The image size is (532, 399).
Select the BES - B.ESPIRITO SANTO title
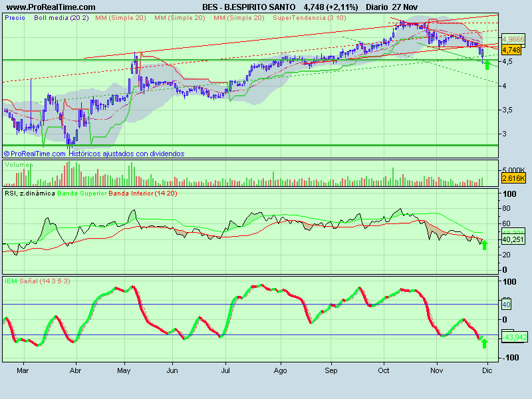(x=249, y=7)
